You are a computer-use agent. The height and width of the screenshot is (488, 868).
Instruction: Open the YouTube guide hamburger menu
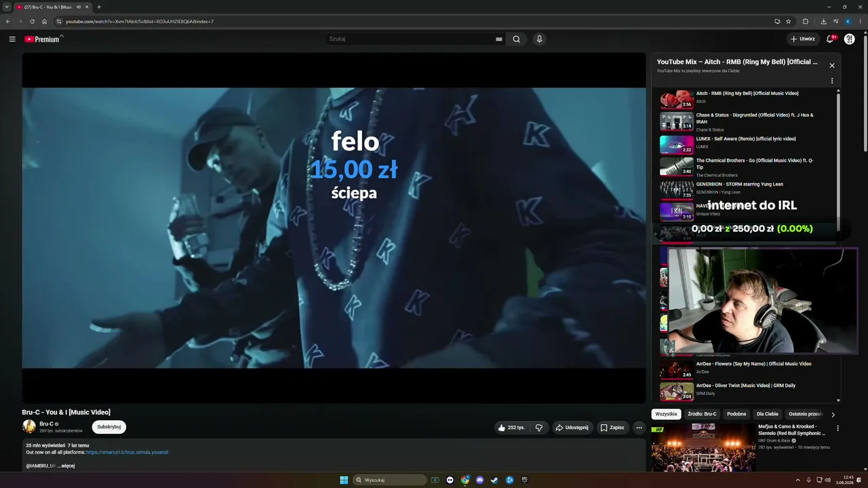tap(12, 39)
